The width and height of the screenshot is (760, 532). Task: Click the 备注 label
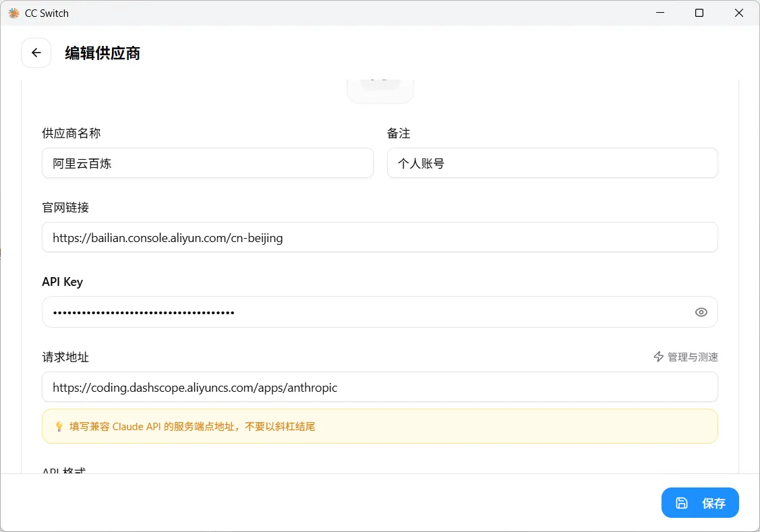point(399,134)
